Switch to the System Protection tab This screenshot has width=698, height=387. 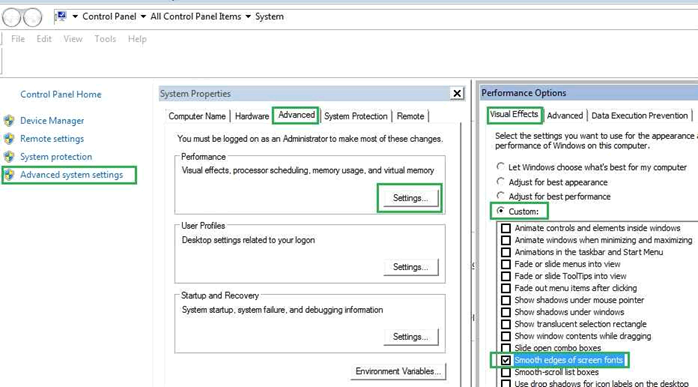[x=356, y=116]
